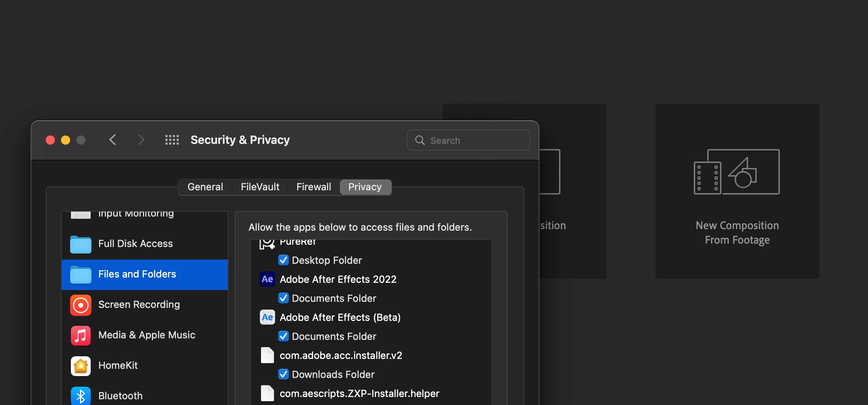Image resolution: width=868 pixels, height=405 pixels.
Task: Select the com.adobe.acc.installer.v2 row
Action: (371, 355)
